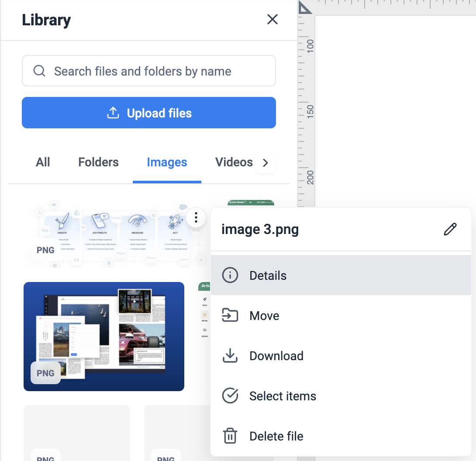The height and width of the screenshot is (461, 476).
Task: Select the blue magazine layout PNG thumbnail
Action: [104, 336]
